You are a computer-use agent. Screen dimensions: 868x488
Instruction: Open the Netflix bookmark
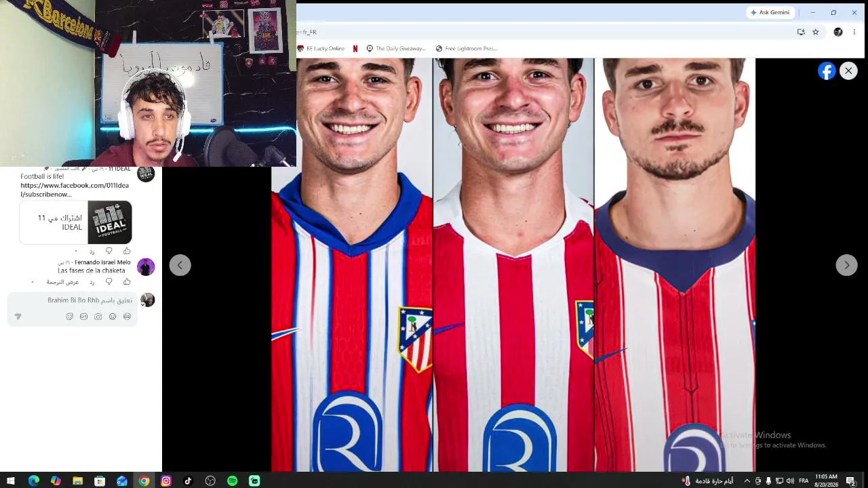[355, 49]
